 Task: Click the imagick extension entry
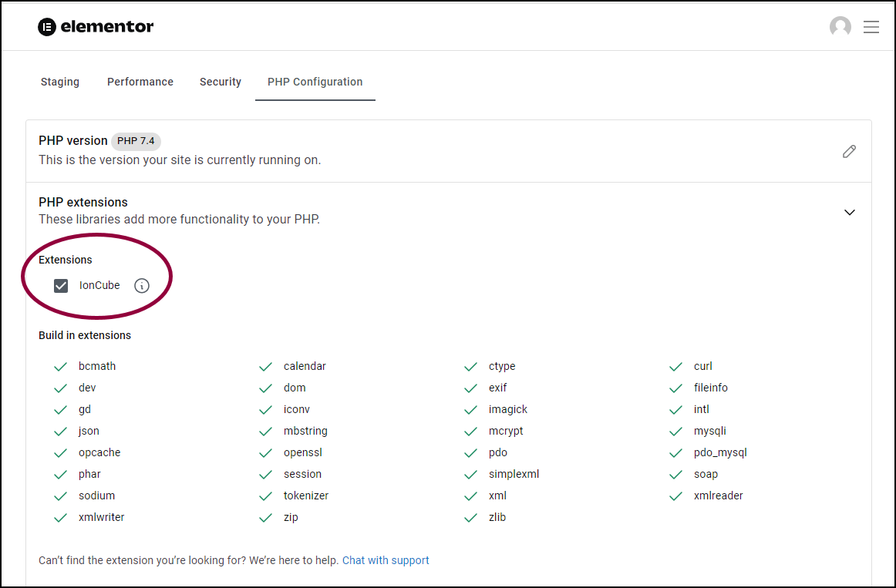pyautogui.click(x=507, y=409)
